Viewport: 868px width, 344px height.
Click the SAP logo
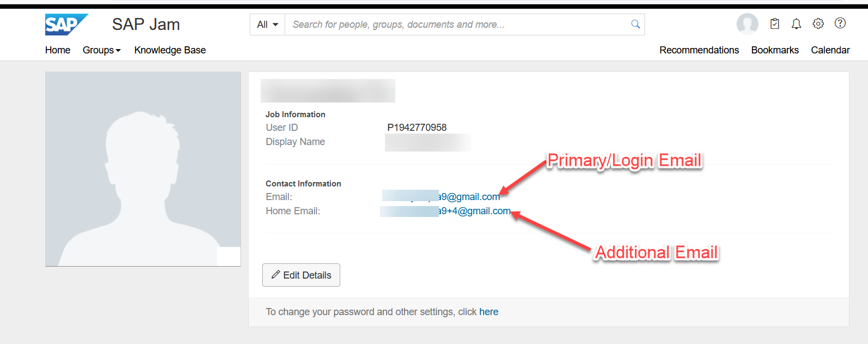tap(67, 25)
